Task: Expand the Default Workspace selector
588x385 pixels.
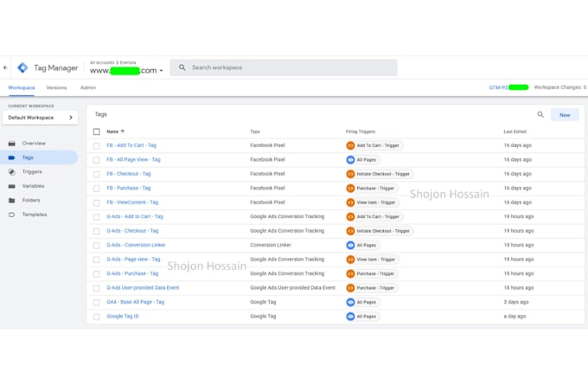Action: [x=40, y=118]
